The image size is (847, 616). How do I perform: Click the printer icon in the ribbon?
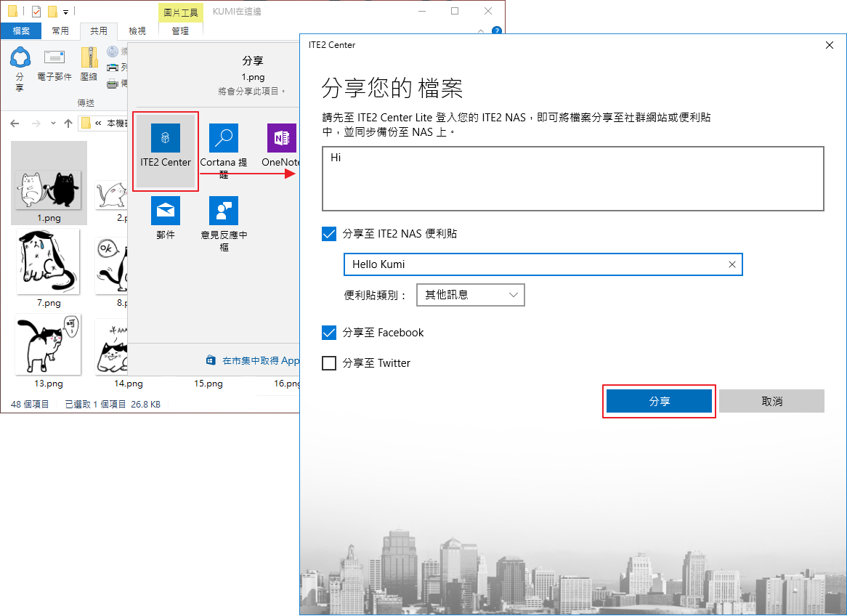click(113, 68)
